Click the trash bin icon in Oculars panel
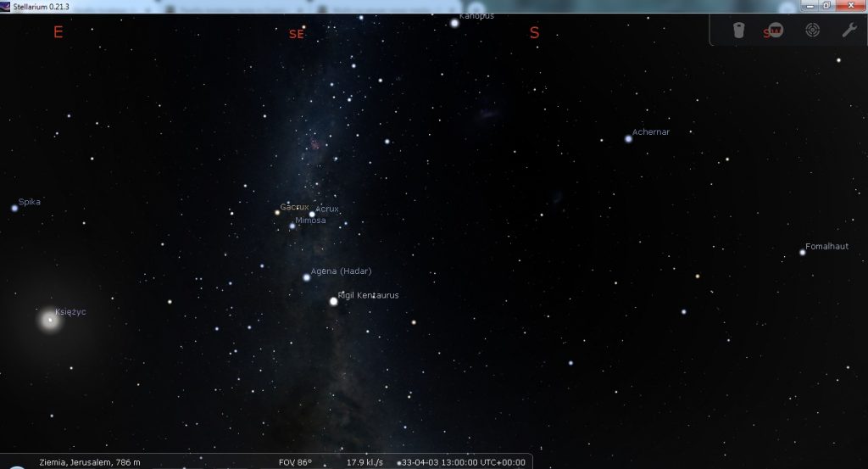 point(738,30)
